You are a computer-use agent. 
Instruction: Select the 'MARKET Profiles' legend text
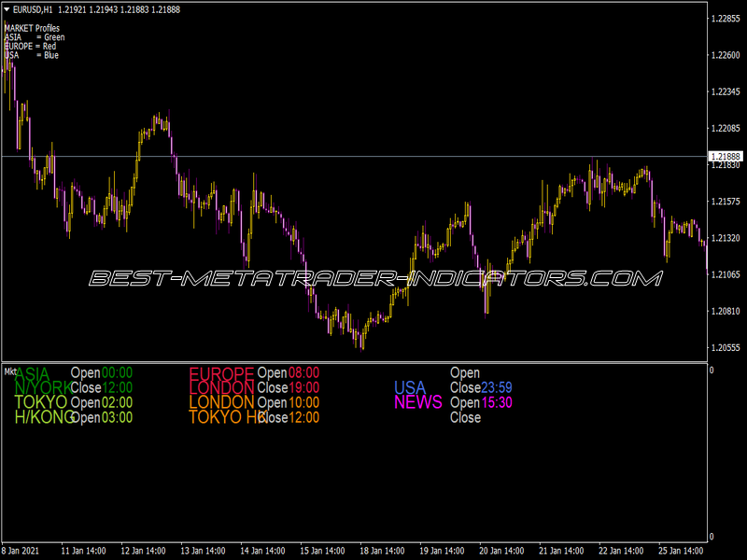click(x=32, y=28)
